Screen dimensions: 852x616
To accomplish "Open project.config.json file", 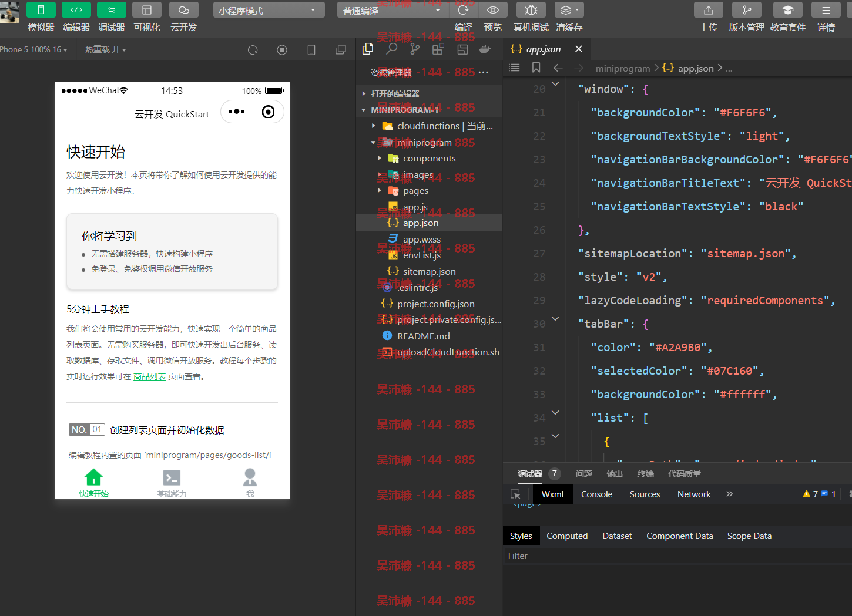I will [x=429, y=304].
